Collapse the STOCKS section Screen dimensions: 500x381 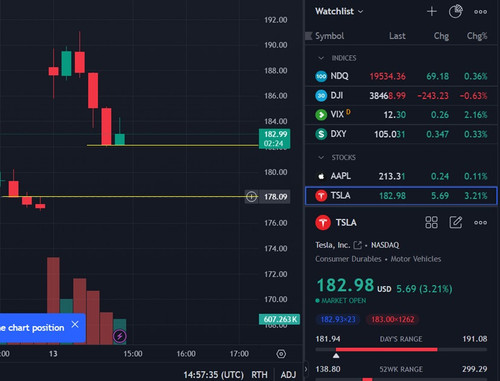[x=321, y=157]
